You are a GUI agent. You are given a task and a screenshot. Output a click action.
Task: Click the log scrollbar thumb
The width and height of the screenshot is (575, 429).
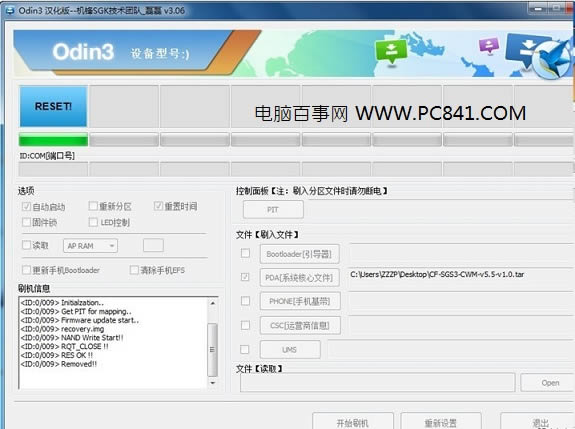[213, 350]
